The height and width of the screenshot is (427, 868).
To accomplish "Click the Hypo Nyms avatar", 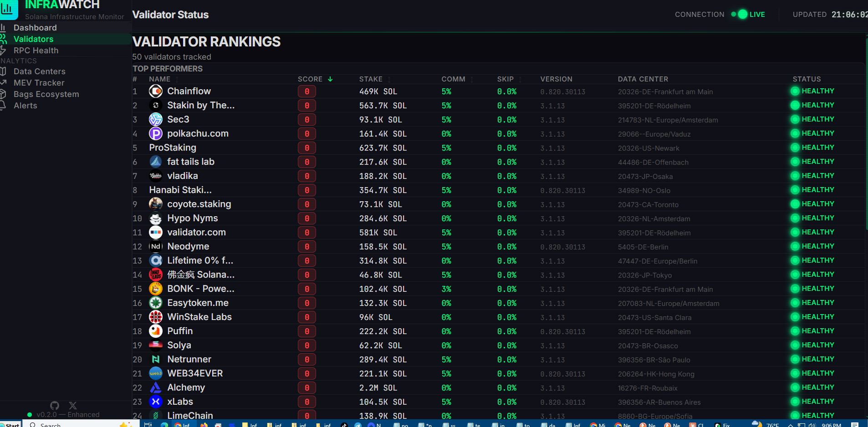I will [156, 218].
